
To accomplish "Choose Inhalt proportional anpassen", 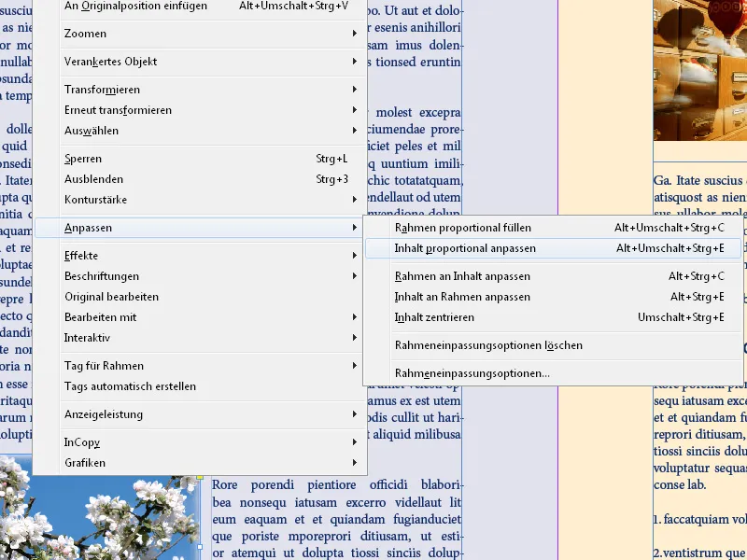I will (553, 248).
